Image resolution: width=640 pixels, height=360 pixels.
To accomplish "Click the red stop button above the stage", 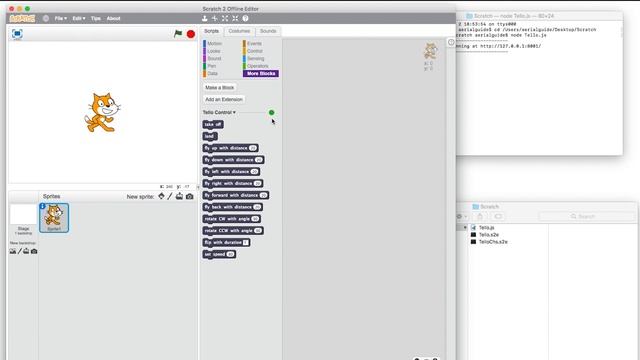I will 191,34.
